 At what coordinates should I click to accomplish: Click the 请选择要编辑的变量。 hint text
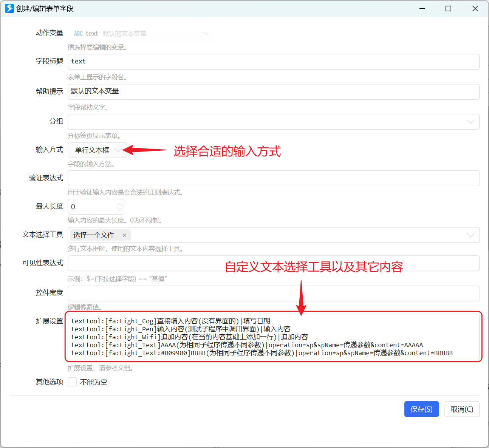[98, 47]
